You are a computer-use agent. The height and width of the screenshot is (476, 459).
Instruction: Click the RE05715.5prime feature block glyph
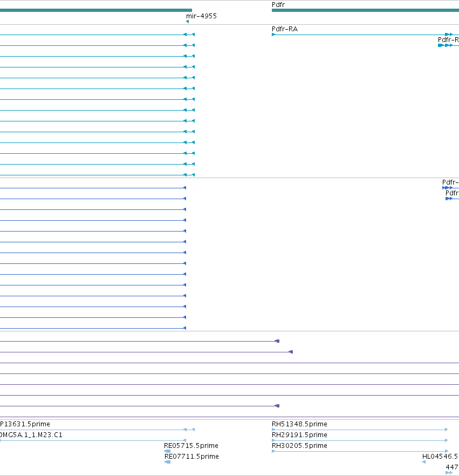point(167,451)
